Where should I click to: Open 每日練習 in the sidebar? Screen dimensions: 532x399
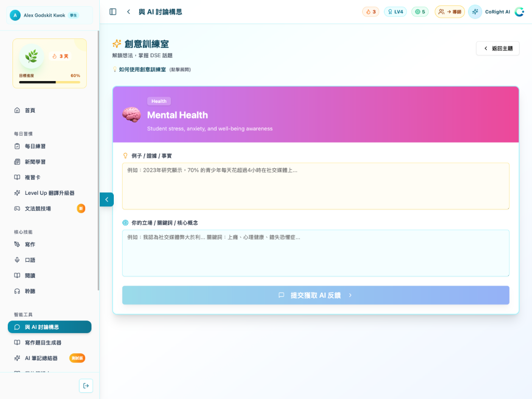pos(49,146)
